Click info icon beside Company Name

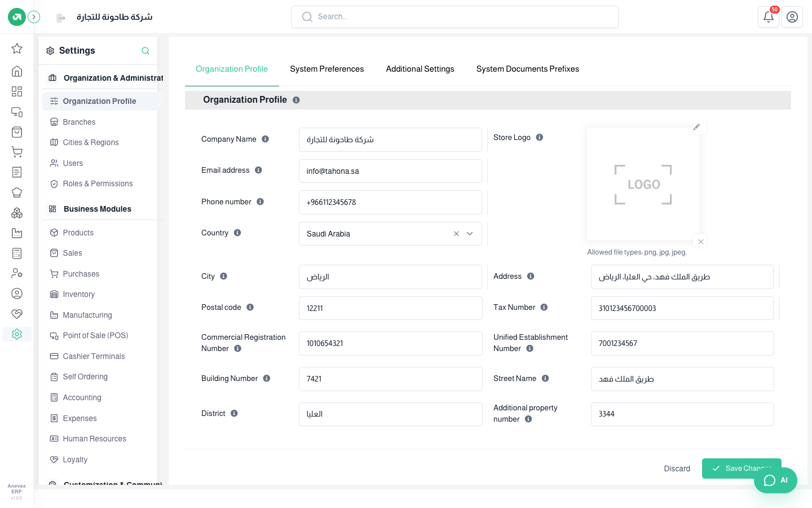265,139
